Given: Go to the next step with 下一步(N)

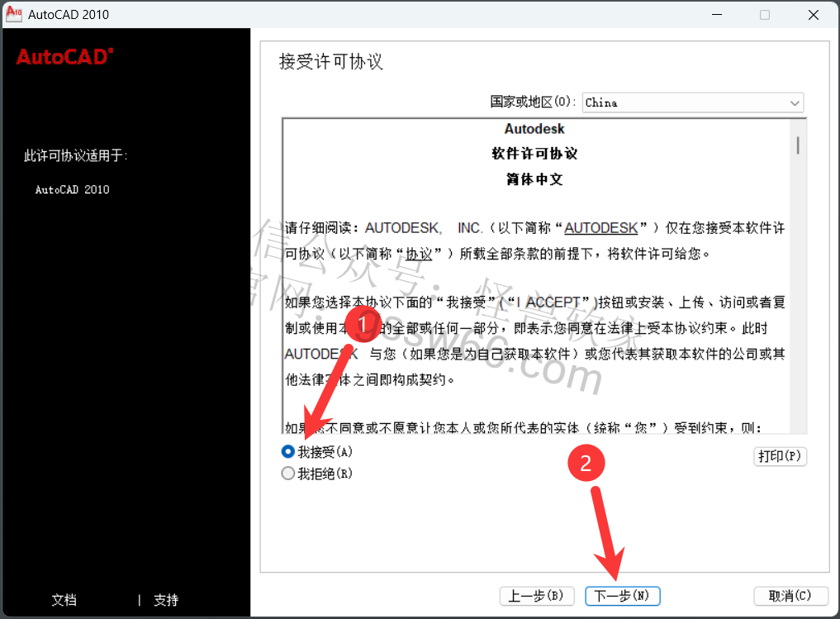Looking at the screenshot, I should click(x=622, y=596).
